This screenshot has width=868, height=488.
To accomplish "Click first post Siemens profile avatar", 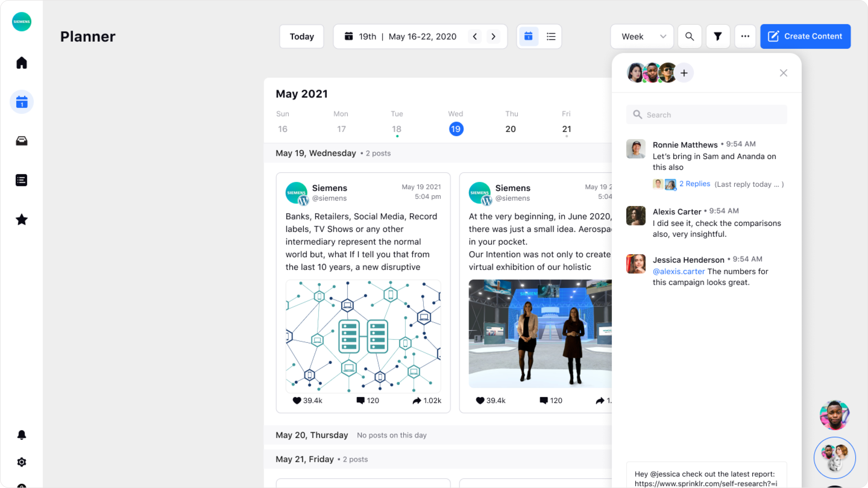I will pos(297,193).
